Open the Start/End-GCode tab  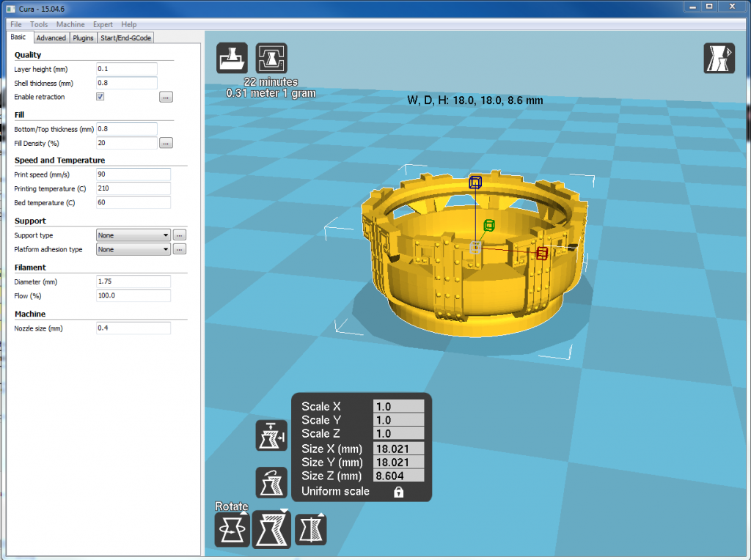click(126, 38)
